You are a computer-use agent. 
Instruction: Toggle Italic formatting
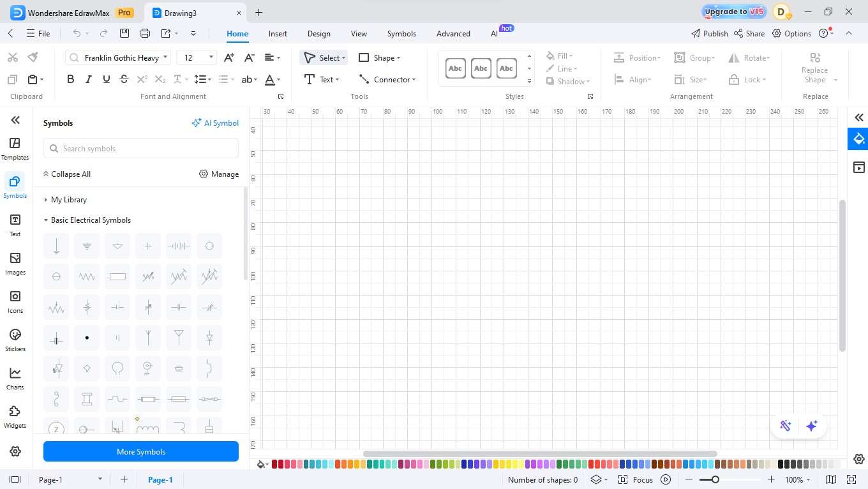88,79
